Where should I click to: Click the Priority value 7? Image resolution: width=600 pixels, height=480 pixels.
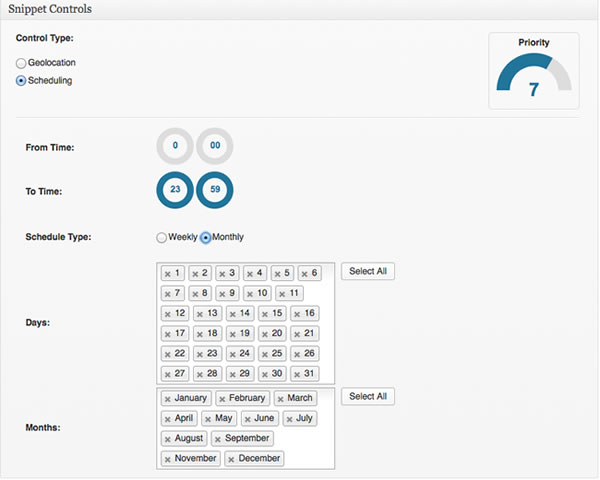534,90
